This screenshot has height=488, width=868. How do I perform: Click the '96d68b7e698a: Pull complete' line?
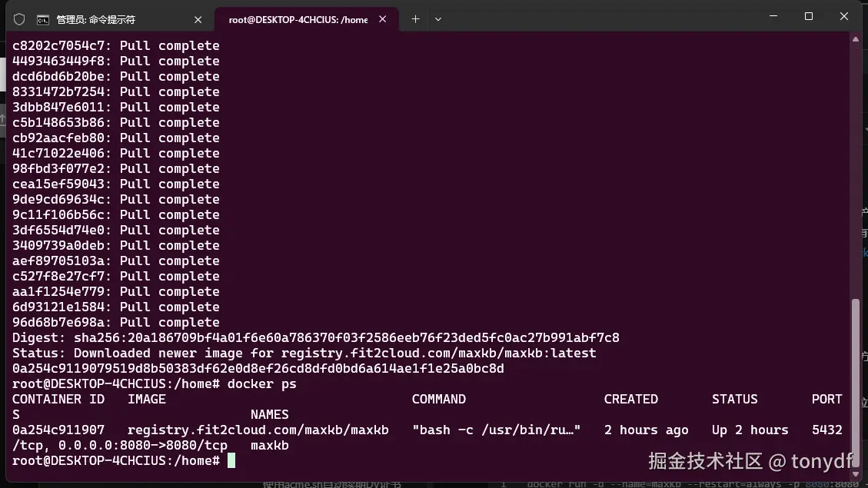point(115,323)
